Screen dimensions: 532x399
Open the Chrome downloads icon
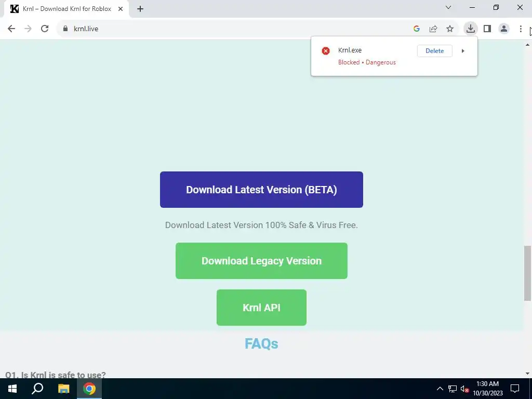point(471,29)
